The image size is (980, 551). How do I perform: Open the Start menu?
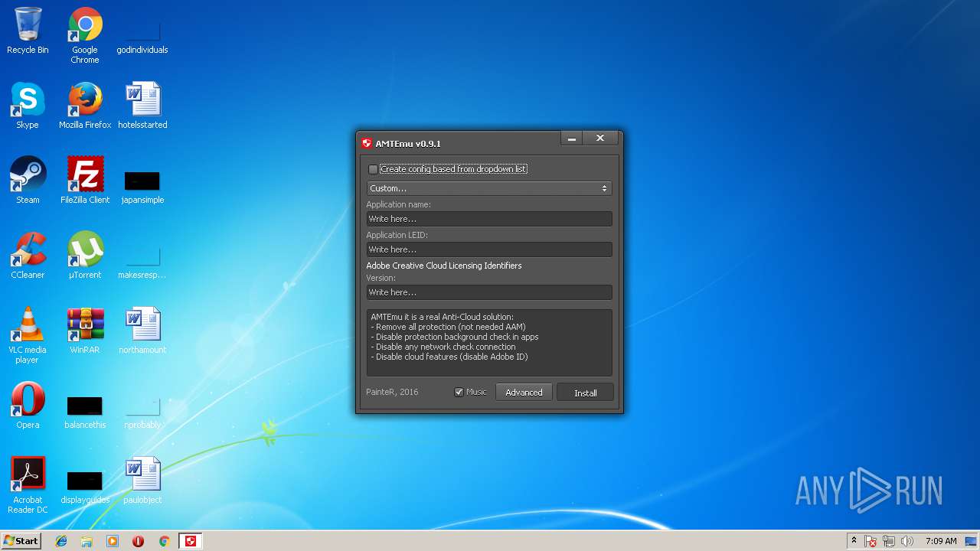[x=21, y=541]
